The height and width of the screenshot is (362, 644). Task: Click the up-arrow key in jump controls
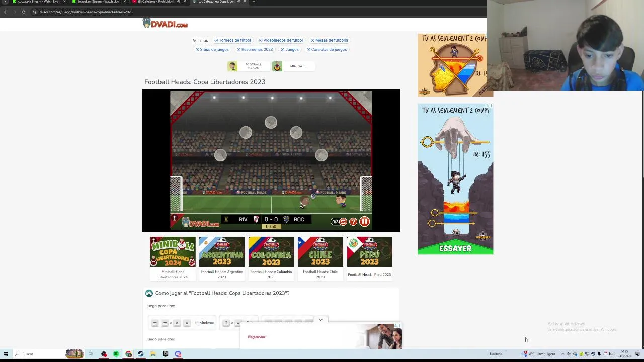(226, 323)
